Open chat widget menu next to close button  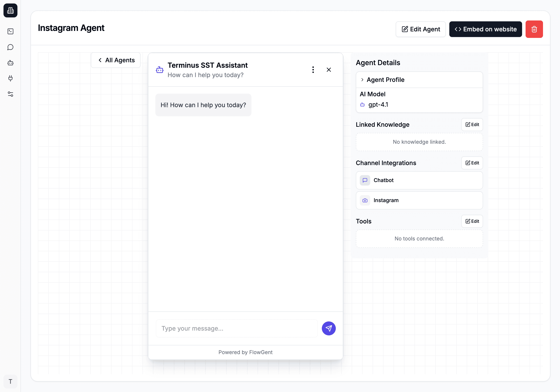tap(313, 70)
